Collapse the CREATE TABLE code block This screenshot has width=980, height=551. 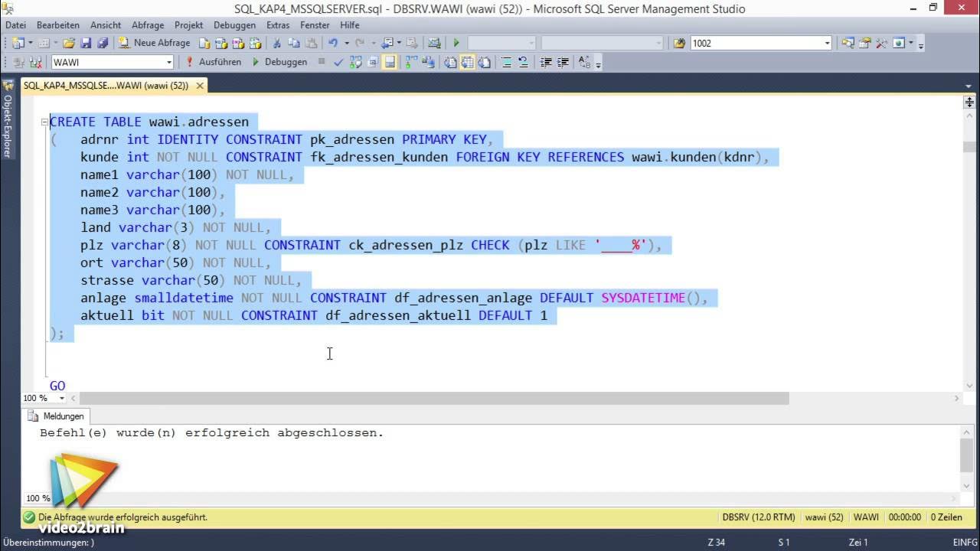pyautogui.click(x=45, y=122)
